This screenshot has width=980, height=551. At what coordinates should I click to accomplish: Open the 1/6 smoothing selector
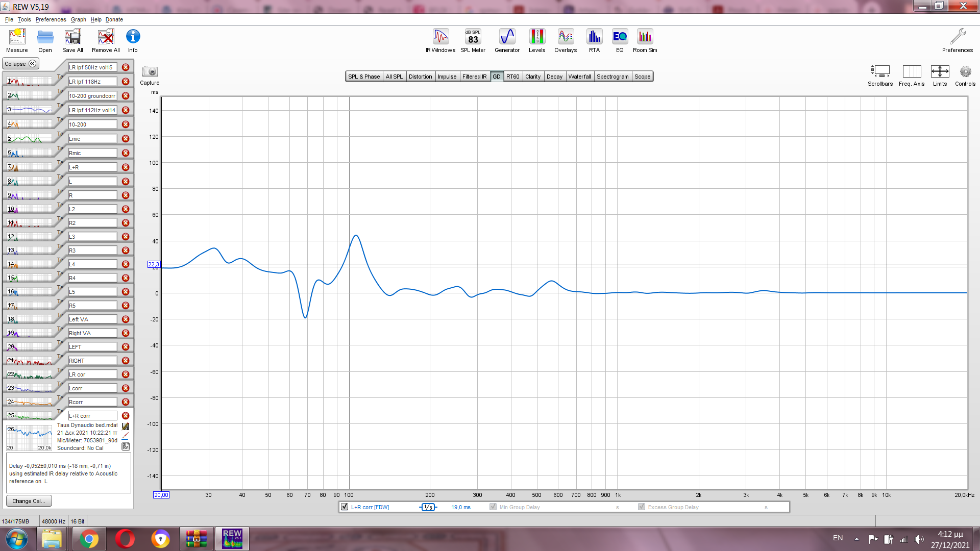428,507
